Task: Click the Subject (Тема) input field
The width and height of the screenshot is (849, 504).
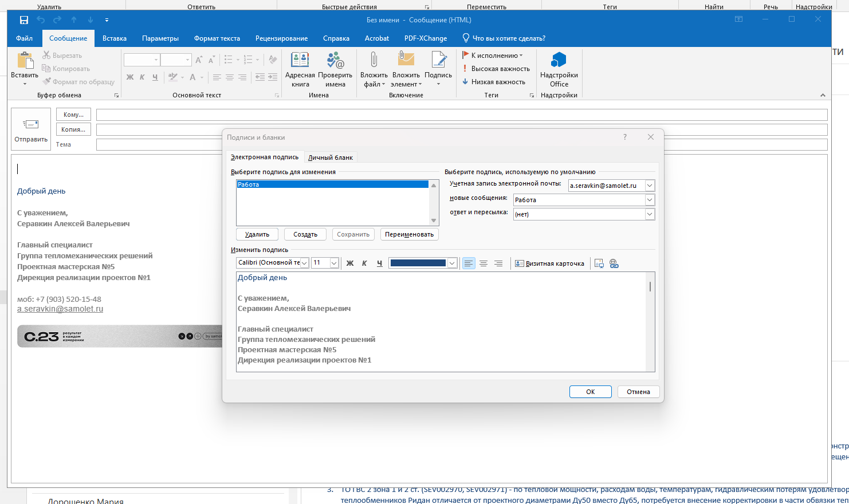Action: point(462,144)
